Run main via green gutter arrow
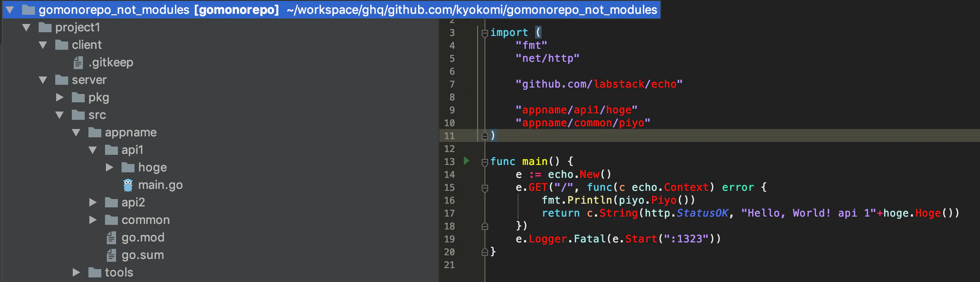Viewport: 980px width, 282px height. 467,161
